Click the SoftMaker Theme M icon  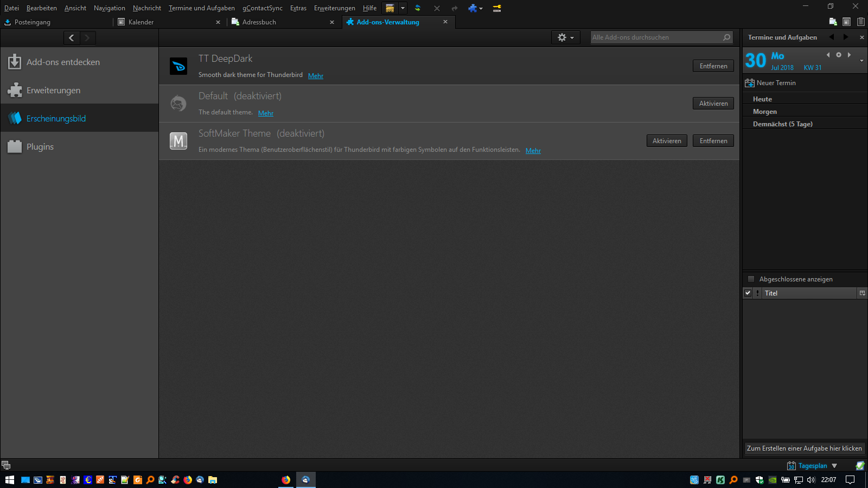pos(178,141)
